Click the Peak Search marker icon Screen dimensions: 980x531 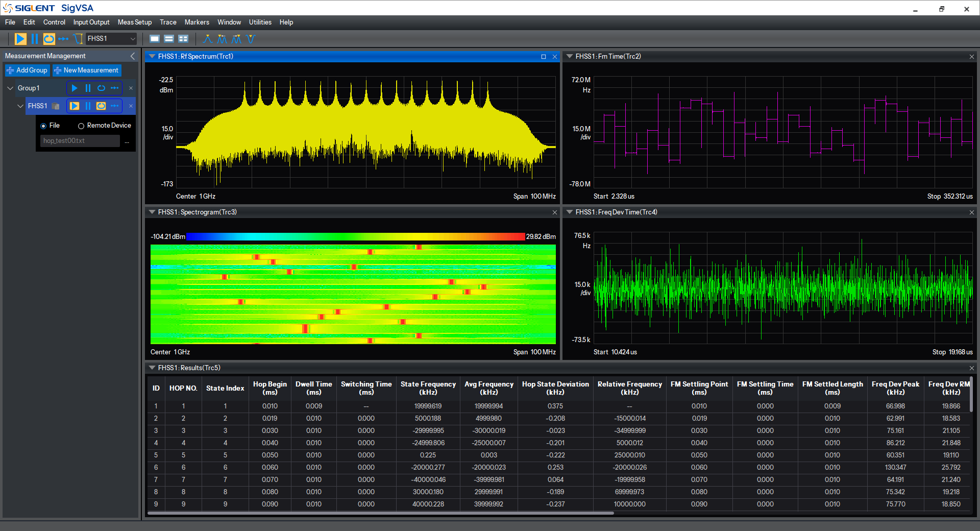[208, 39]
